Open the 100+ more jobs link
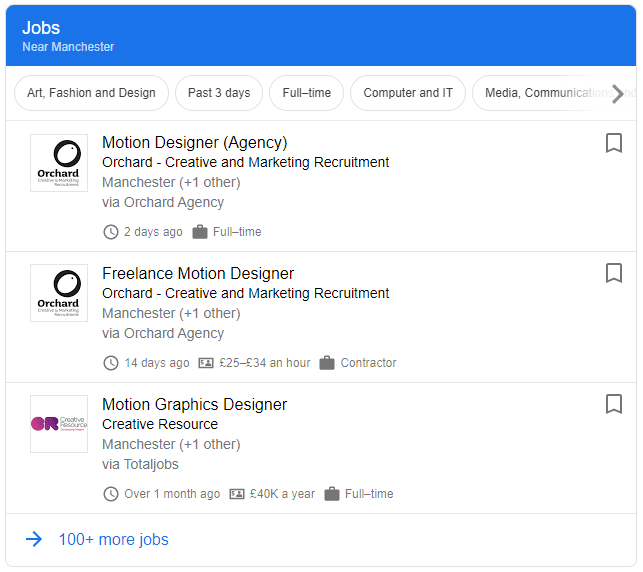 tap(114, 540)
